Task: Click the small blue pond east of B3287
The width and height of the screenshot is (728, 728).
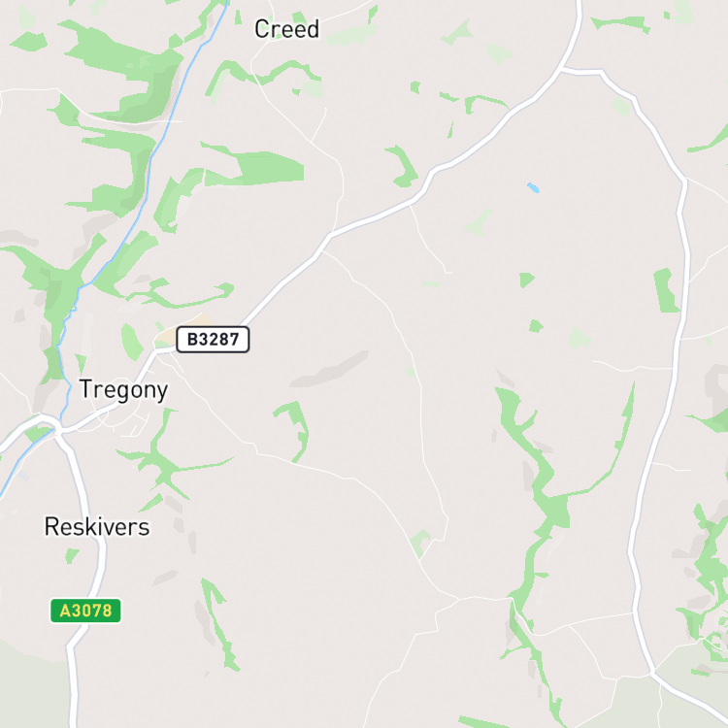Action: [533, 187]
